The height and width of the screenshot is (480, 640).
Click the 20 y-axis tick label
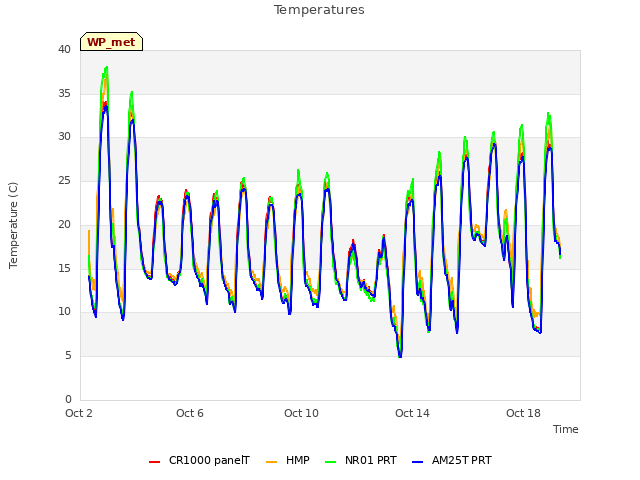coord(64,224)
